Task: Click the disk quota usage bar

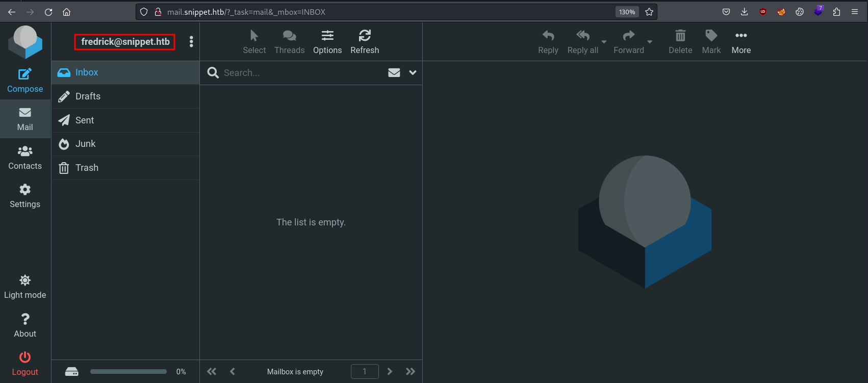Action: coord(129,372)
